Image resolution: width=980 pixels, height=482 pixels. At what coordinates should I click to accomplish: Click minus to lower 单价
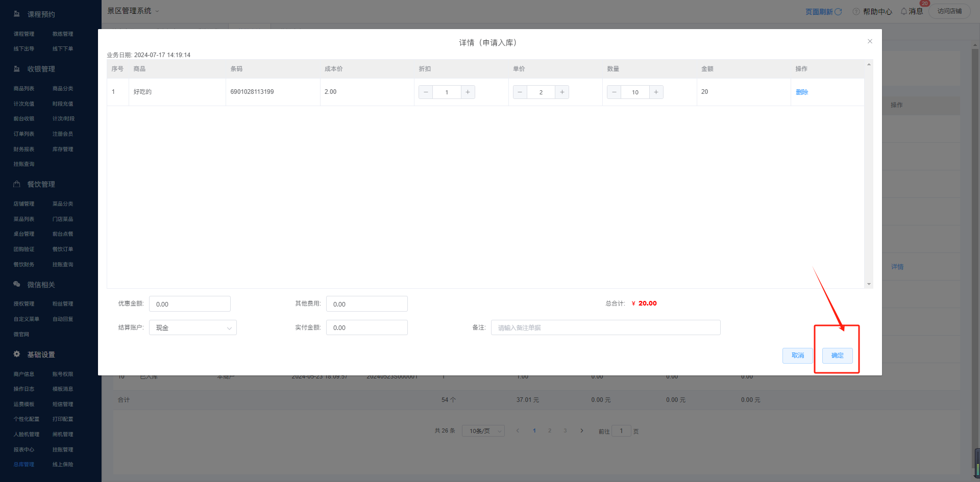pyautogui.click(x=520, y=92)
